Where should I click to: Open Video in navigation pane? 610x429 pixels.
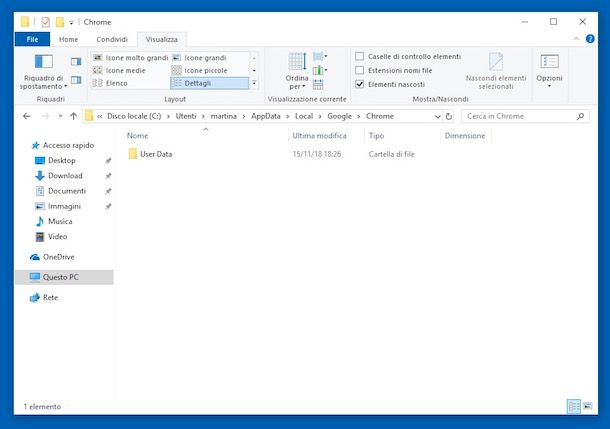(x=57, y=236)
